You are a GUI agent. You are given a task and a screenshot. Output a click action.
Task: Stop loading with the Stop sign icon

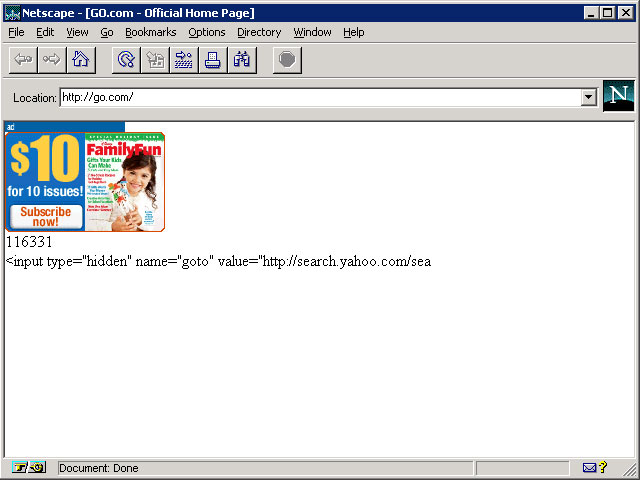click(x=287, y=60)
